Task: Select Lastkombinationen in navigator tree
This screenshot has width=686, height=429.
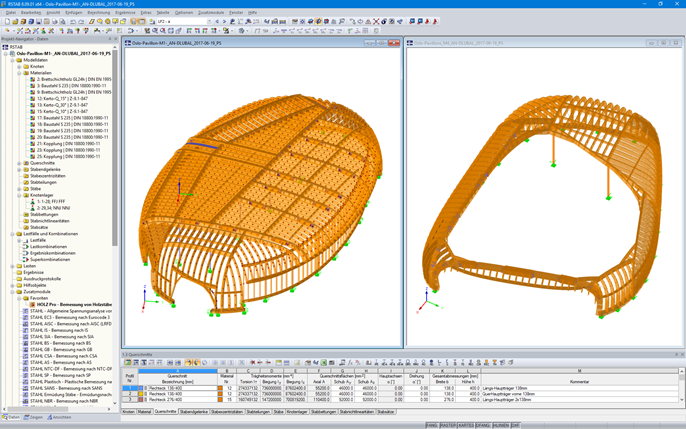Action: pyautogui.click(x=48, y=247)
